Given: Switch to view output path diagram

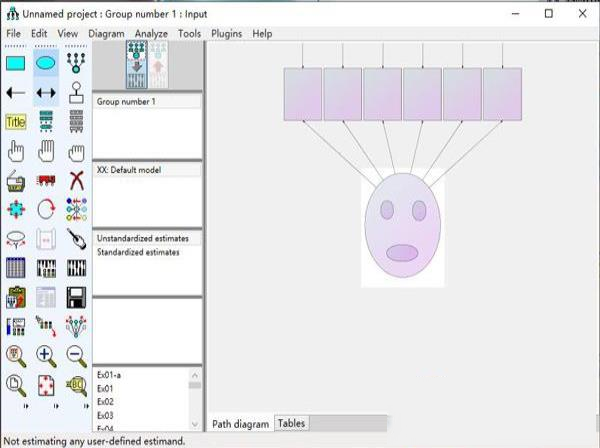Looking at the screenshot, I should [158, 64].
